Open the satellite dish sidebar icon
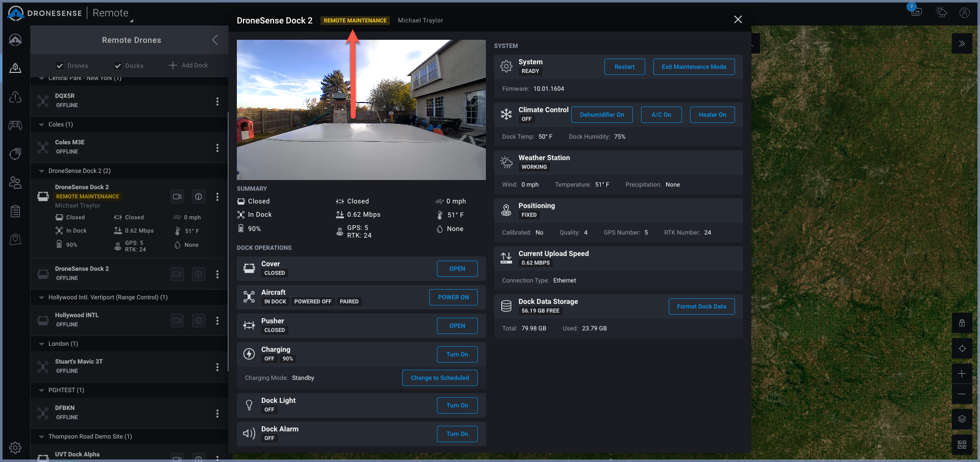 click(15, 154)
